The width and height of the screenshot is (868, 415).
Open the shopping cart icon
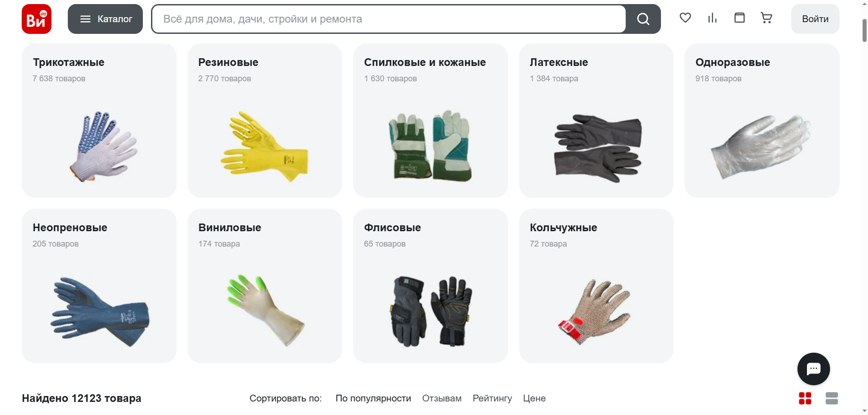tap(767, 18)
